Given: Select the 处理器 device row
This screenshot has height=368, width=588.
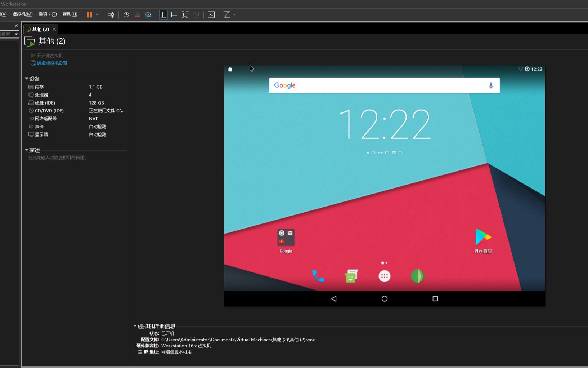Looking at the screenshot, I should click(77, 95).
